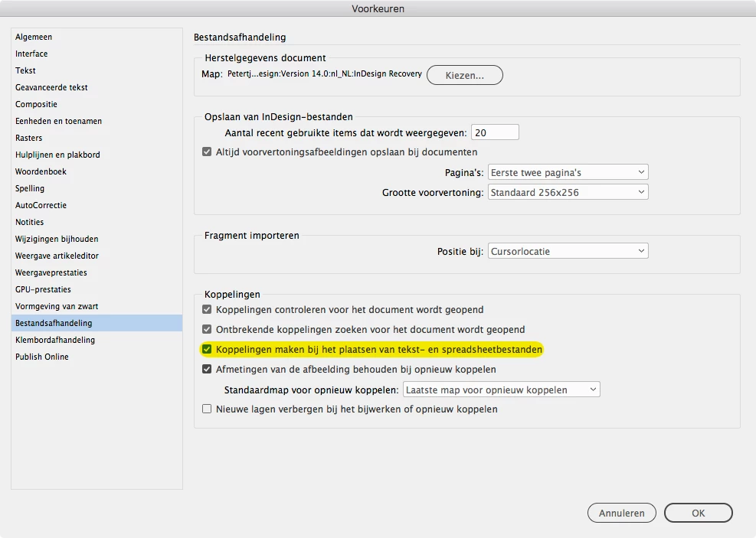756x538 pixels.
Task: Uncheck Koppelingen maken bij het plaatsen checkbox
Action: (207, 349)
